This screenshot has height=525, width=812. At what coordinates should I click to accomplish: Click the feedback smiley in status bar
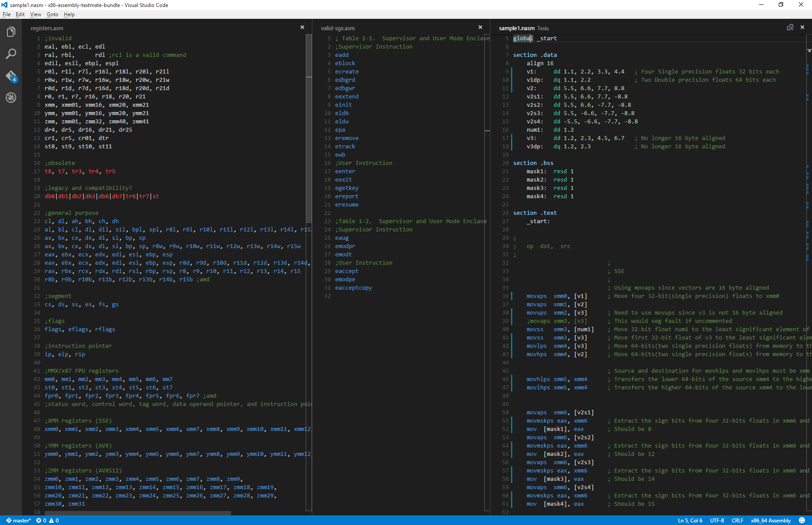pos(802,520)
